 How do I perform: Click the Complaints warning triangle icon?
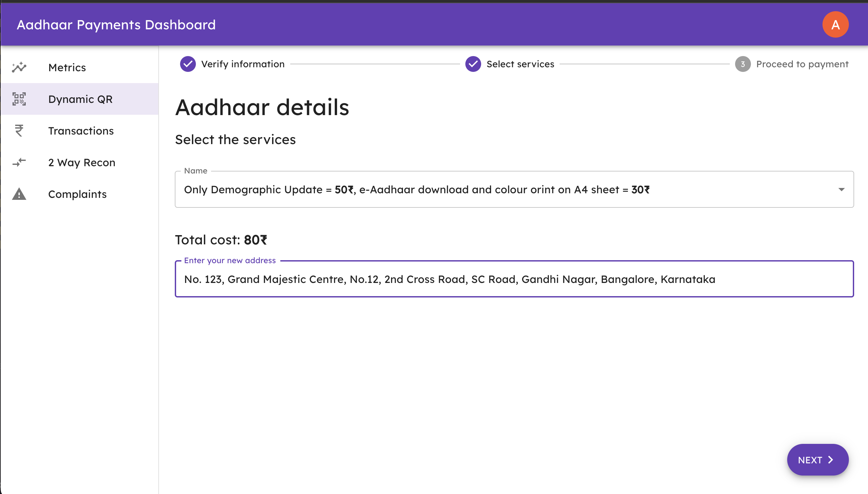click(19, 194)
